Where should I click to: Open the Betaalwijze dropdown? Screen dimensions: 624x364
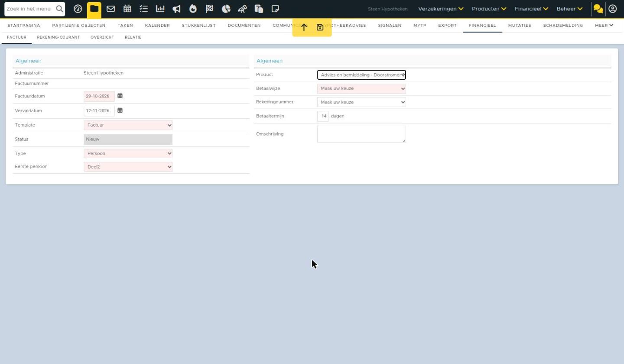(x=361, y=88)
